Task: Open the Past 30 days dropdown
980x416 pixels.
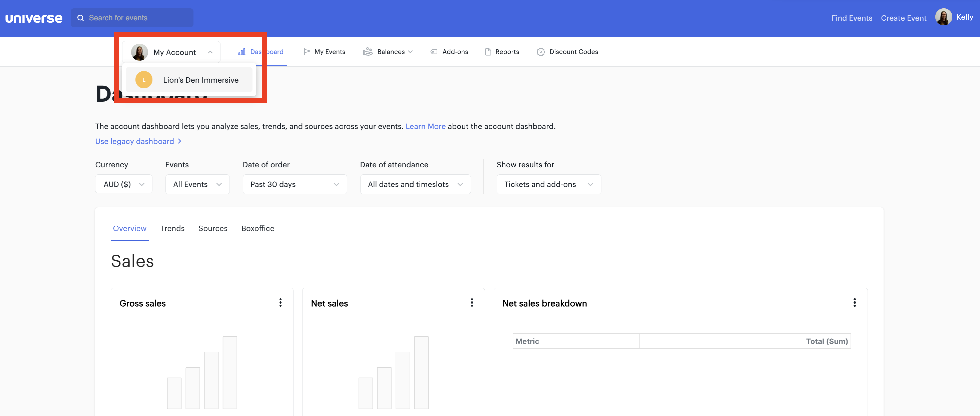Action: pos(295,184)
